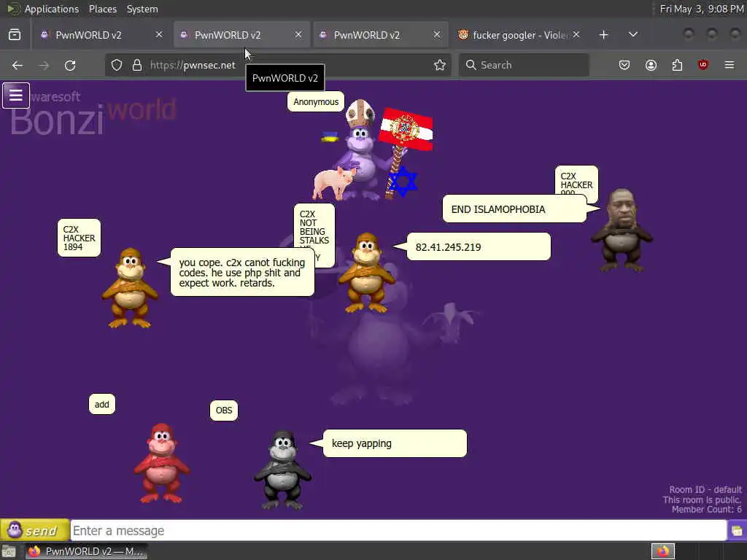The width and height of the screenshot is (747, 560).
Task: Send the chat message
Action: coord(35,530)
